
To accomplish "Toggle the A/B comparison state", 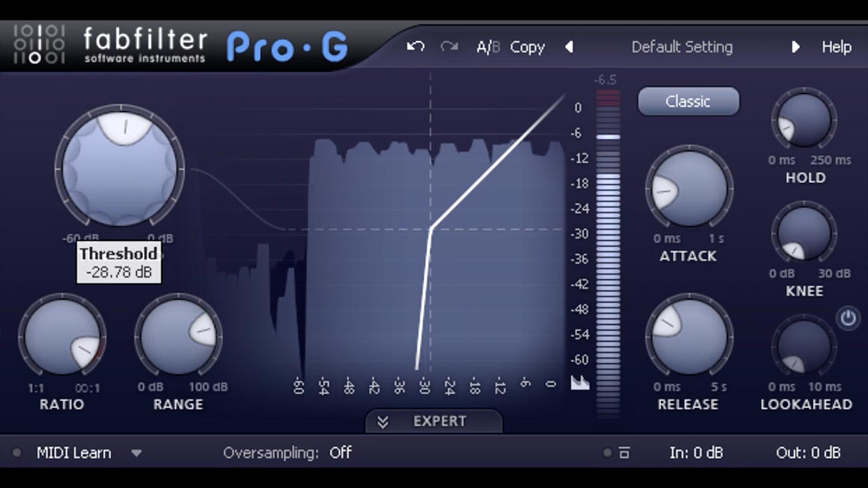I will (x=488, y=47).
